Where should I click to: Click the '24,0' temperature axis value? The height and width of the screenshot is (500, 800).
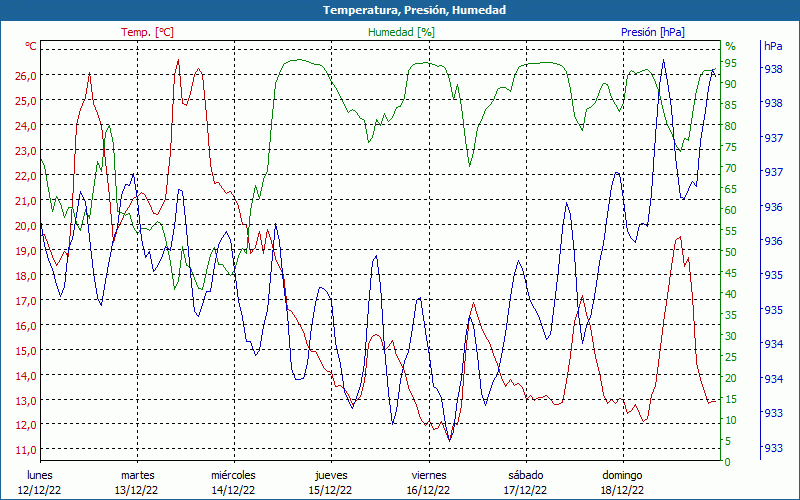click(x=25, y=126)
